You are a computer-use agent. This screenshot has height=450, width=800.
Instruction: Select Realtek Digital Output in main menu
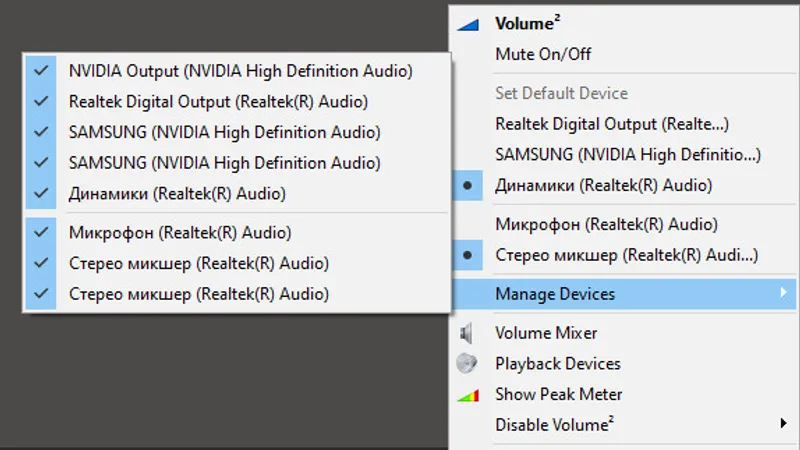612,124
